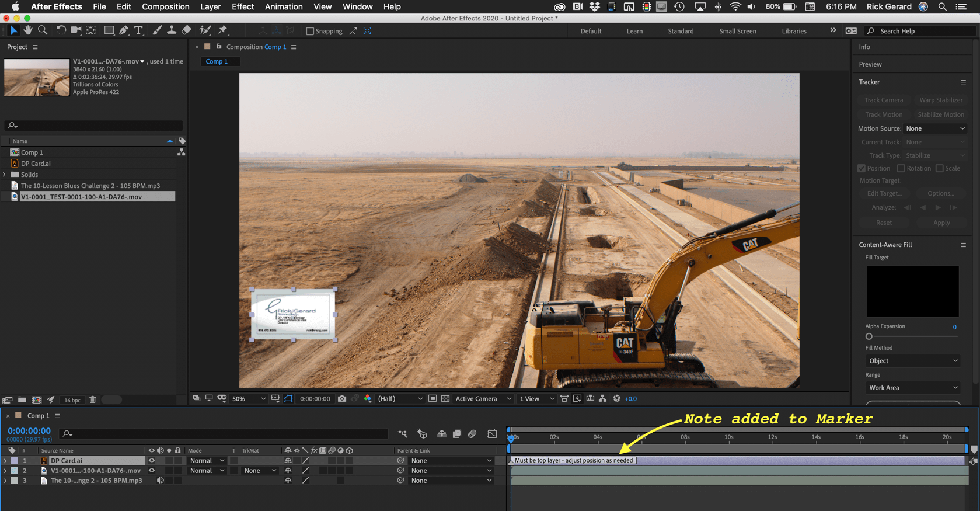Open the 50% magnification dropdown
The height and width of the screenshot is (511, 980).
(x=249, y=399)
